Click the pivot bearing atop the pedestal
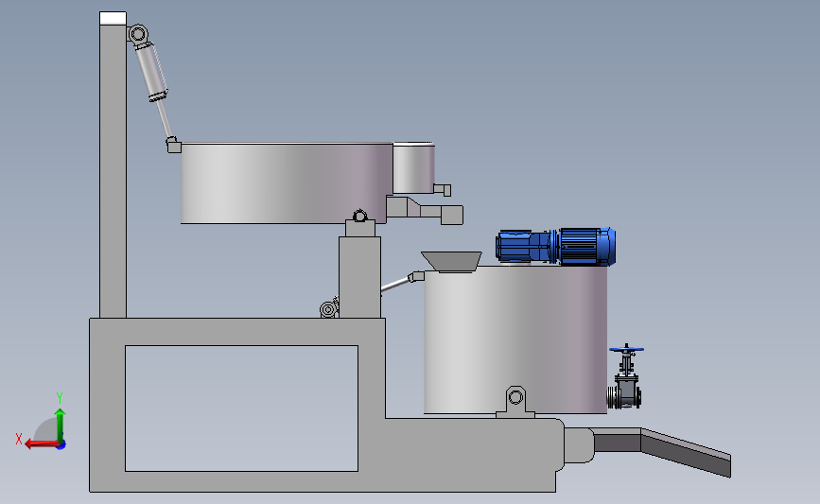 [359, 216]
